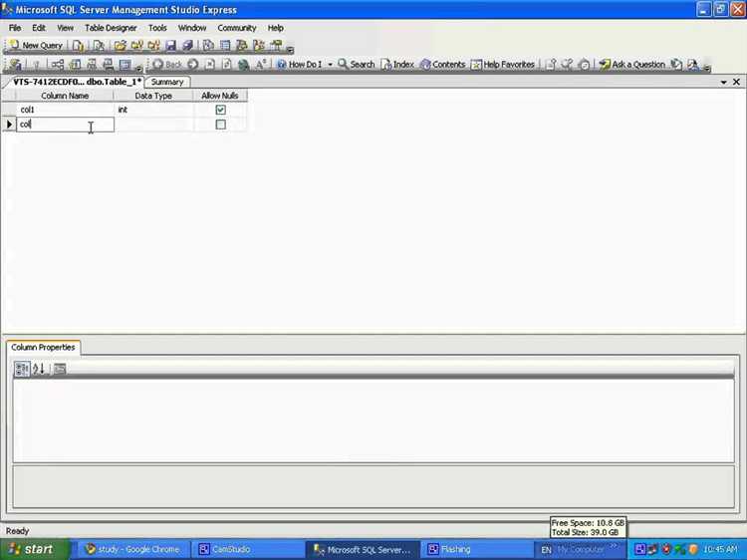
Task: Click the help Font Size icon
Action: click(x=261, y=65)
